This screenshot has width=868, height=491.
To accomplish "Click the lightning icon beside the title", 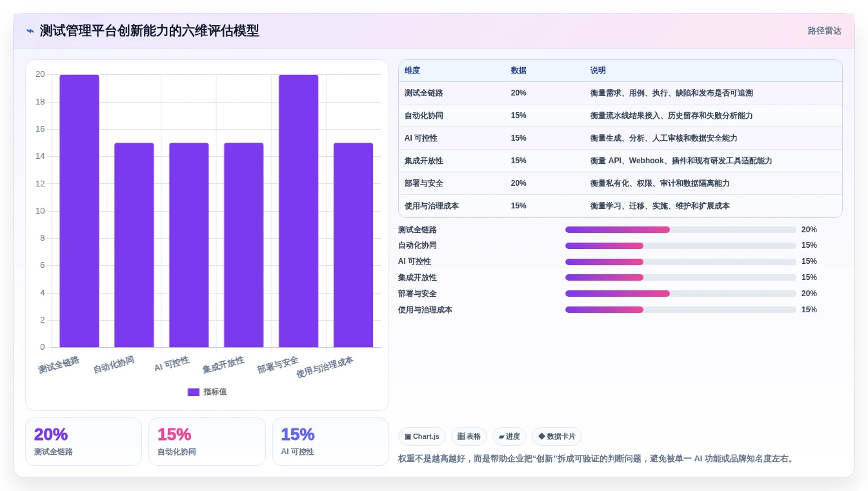I will (30, 31).
